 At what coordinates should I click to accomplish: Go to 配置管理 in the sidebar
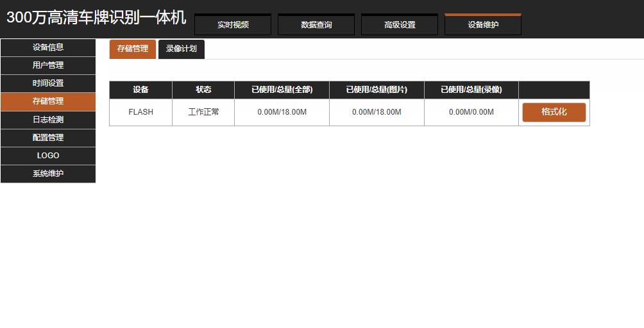coord(48,138)
